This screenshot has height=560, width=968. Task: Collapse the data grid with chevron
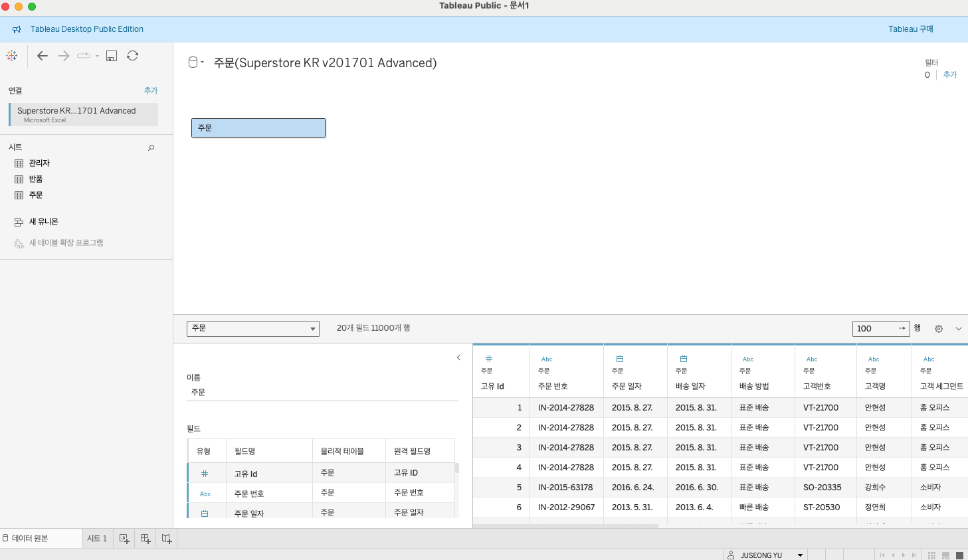959,328
